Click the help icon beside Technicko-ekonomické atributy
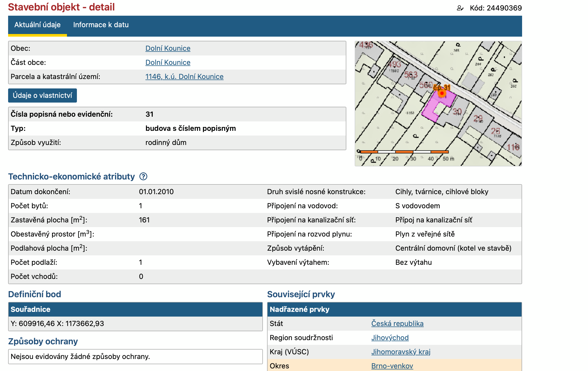This screenshot has width=588, height=371. coord(143,177)
